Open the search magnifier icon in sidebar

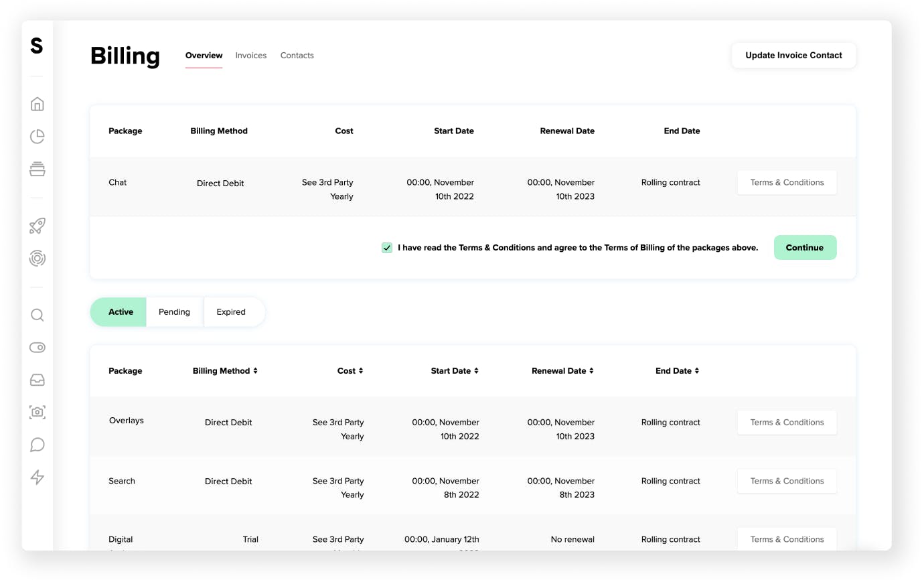point(37,315)
